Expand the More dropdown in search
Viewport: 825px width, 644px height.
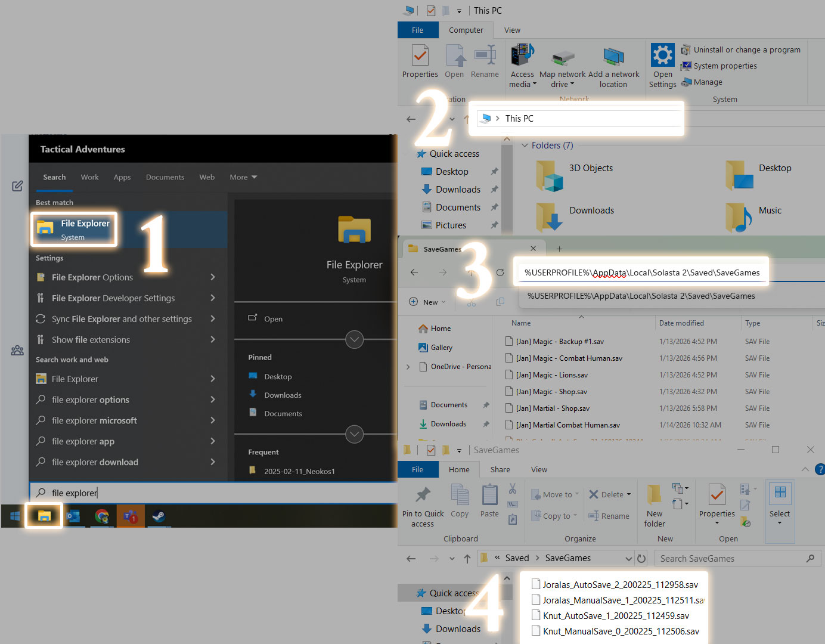[x=243, y=177]
